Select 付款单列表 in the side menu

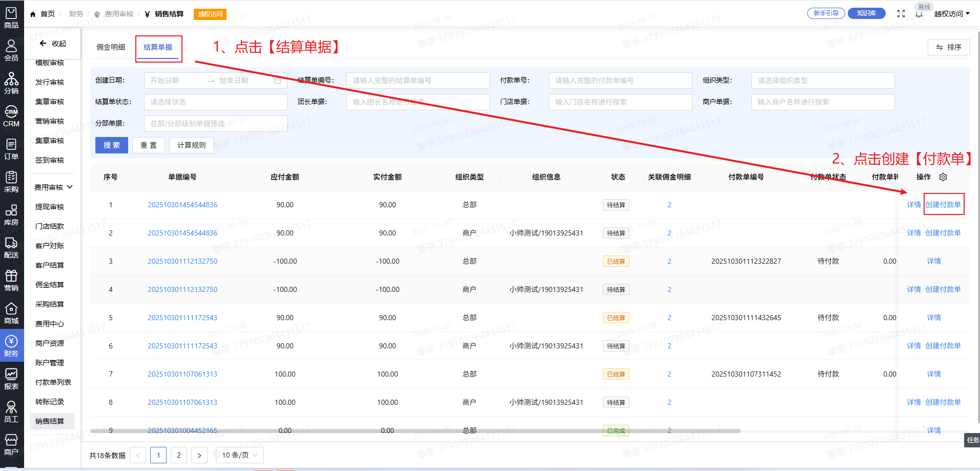click(x=53, y=382)
